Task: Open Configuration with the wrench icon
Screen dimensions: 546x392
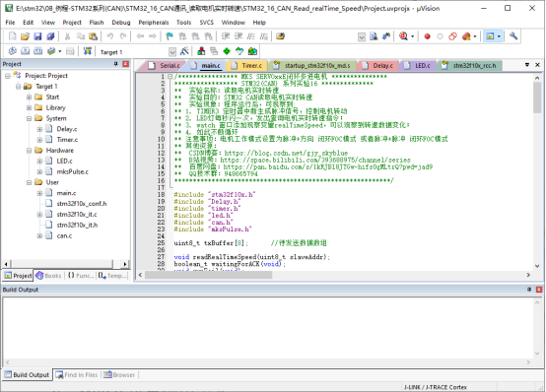Action: (x=513, y=36)
